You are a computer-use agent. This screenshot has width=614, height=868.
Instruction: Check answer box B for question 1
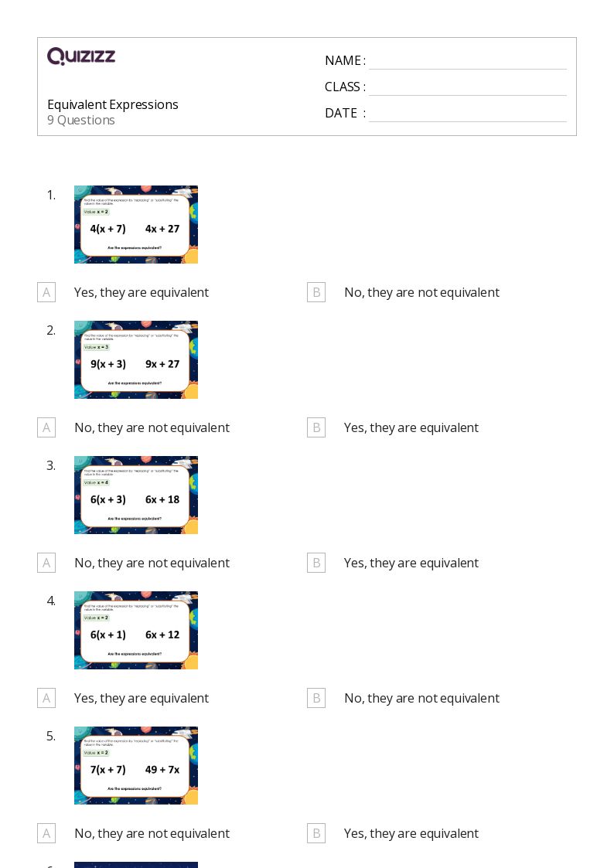tap(316, 292)
